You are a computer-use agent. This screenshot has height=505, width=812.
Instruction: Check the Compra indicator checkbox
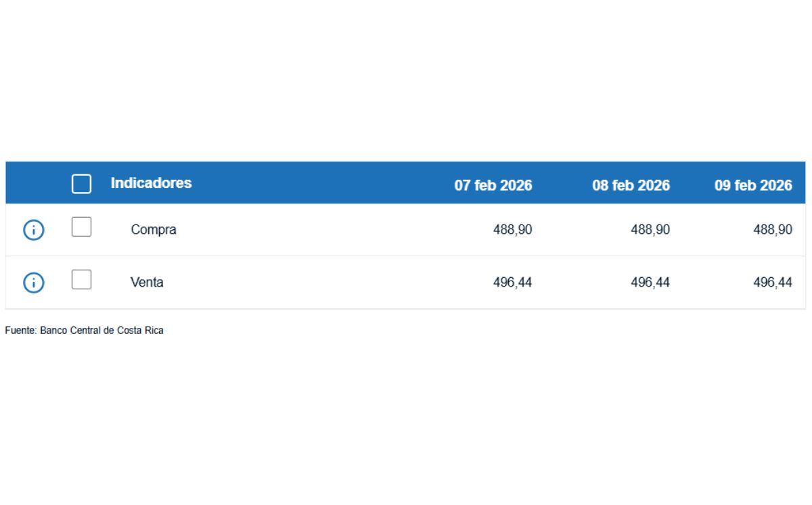coord(81,227)
